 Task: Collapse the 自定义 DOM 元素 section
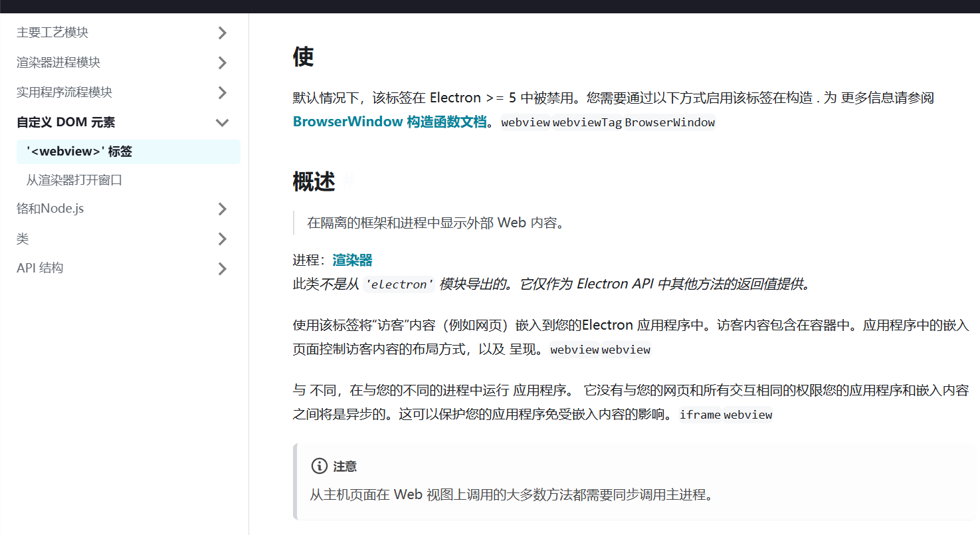pos(223,122)
